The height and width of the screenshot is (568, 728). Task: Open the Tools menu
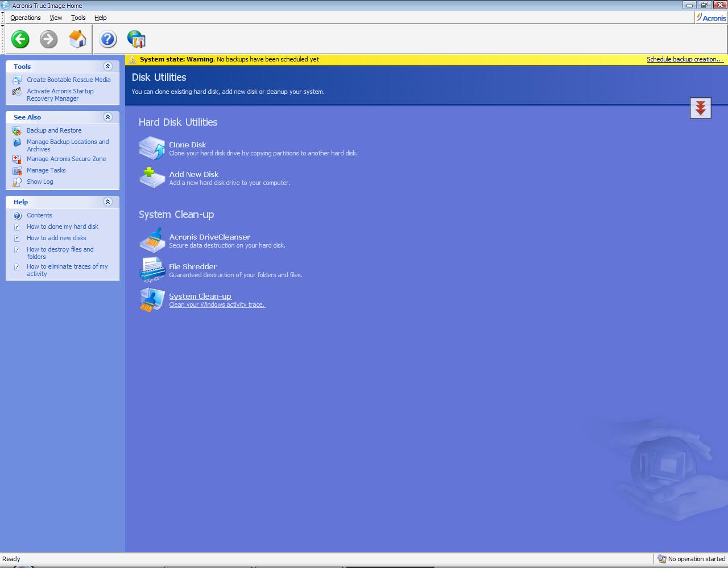coord(78,18)
